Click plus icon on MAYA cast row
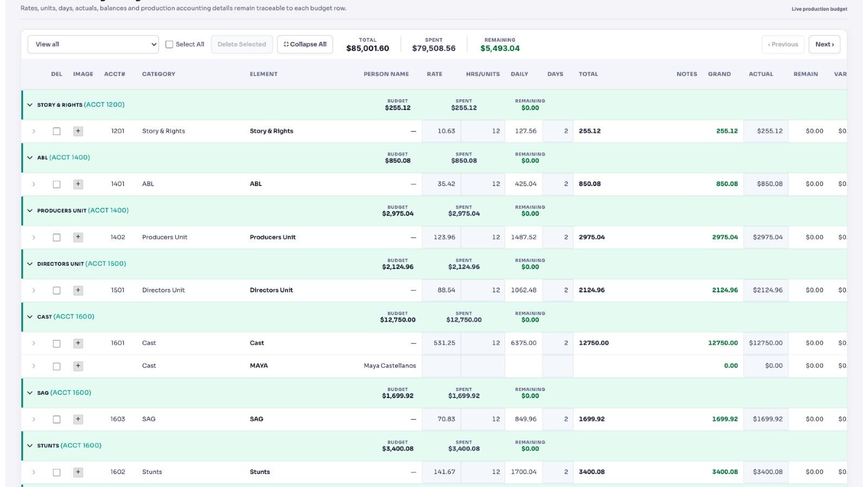The image size is (868, 487). tap(78, 366)
